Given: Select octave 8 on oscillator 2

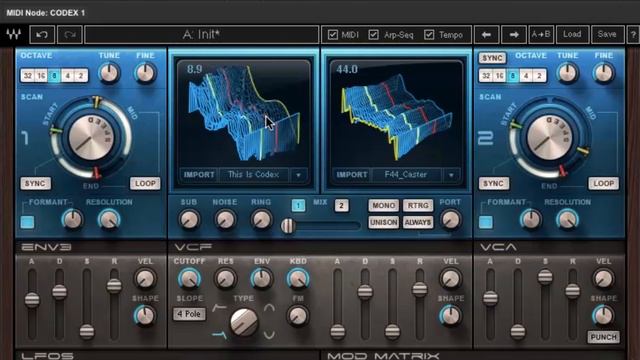Looking at the screenshot, I should pos(513,76).
